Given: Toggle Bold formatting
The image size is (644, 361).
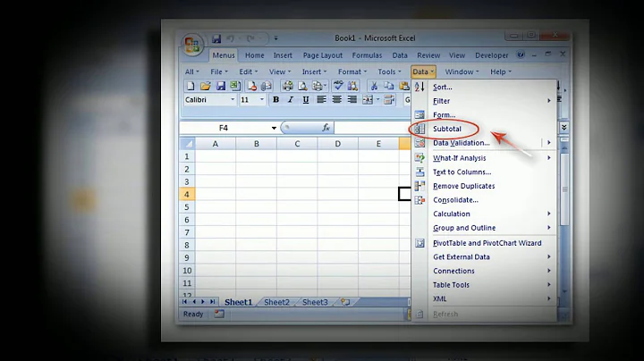Looking at the screenshot, I should (x=276, y=100).
